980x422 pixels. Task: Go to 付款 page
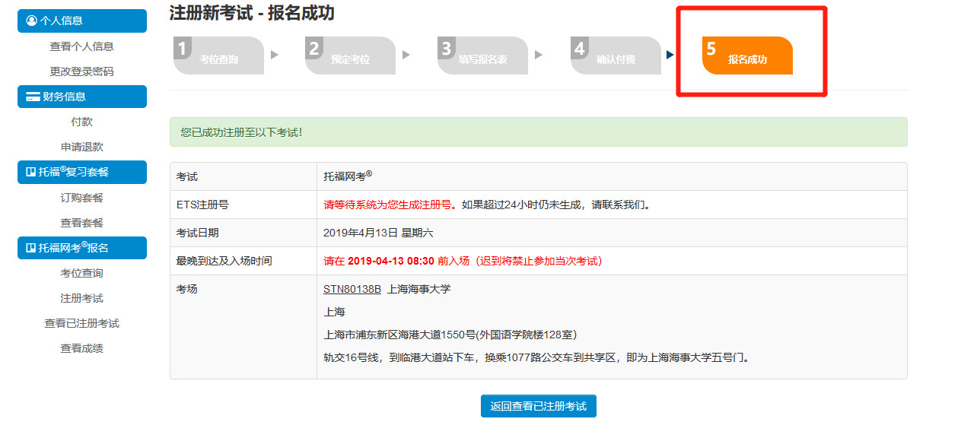[x=82, y=122]
